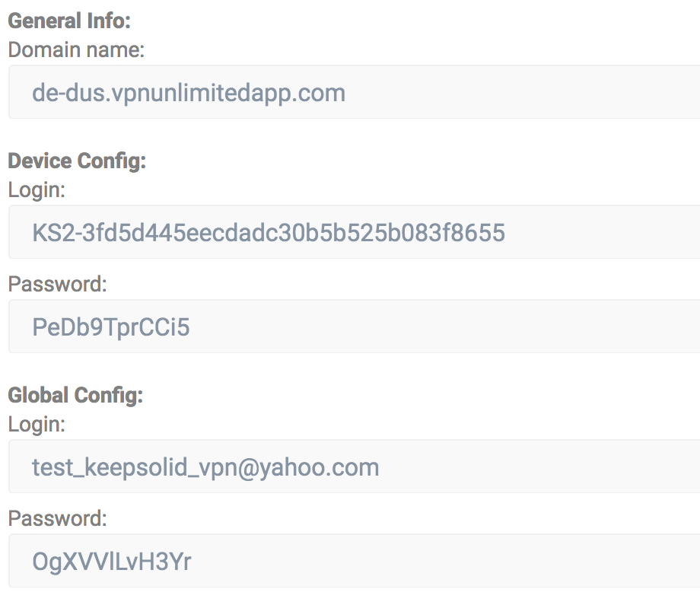Click the Login label under Global Config
This screenshot has height=605, width=700.
tap(37, 425)
